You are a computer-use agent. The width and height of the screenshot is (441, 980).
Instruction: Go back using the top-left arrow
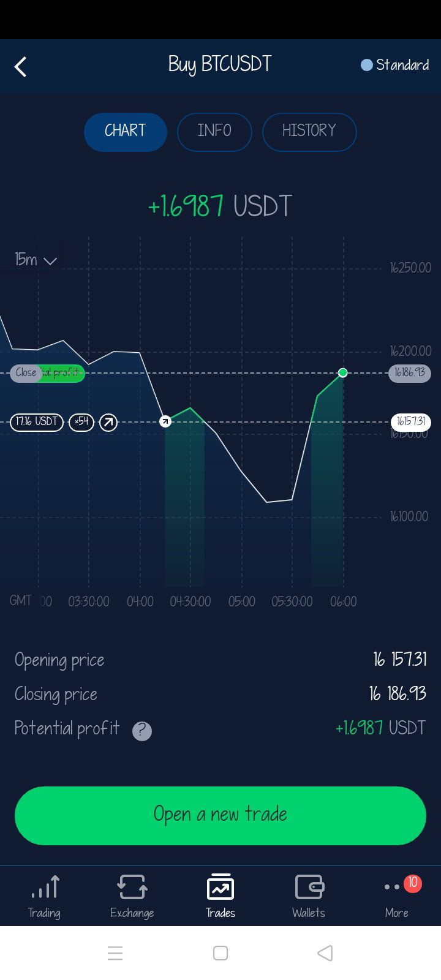pyautogui.click(x=21, y=66)
